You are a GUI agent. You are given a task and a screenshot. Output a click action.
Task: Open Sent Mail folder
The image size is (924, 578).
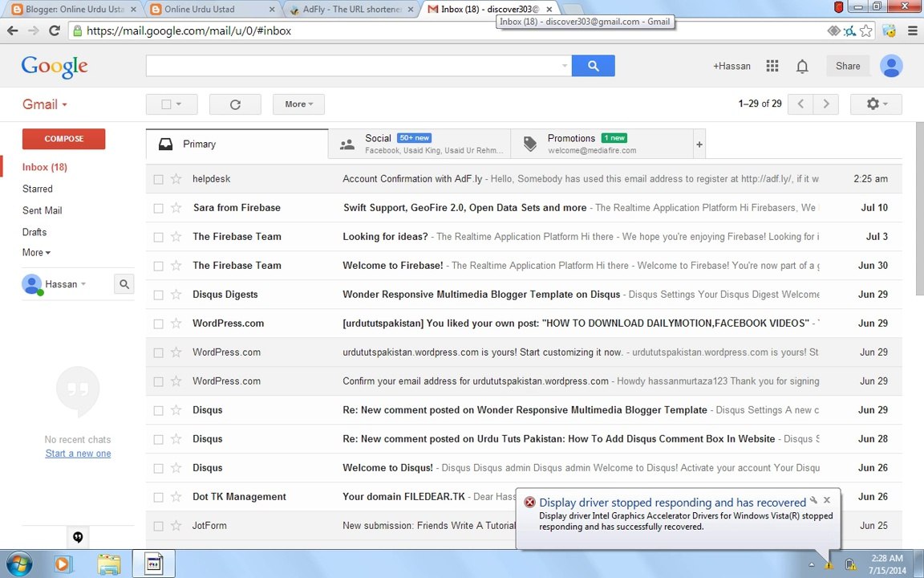click(42, 210)
